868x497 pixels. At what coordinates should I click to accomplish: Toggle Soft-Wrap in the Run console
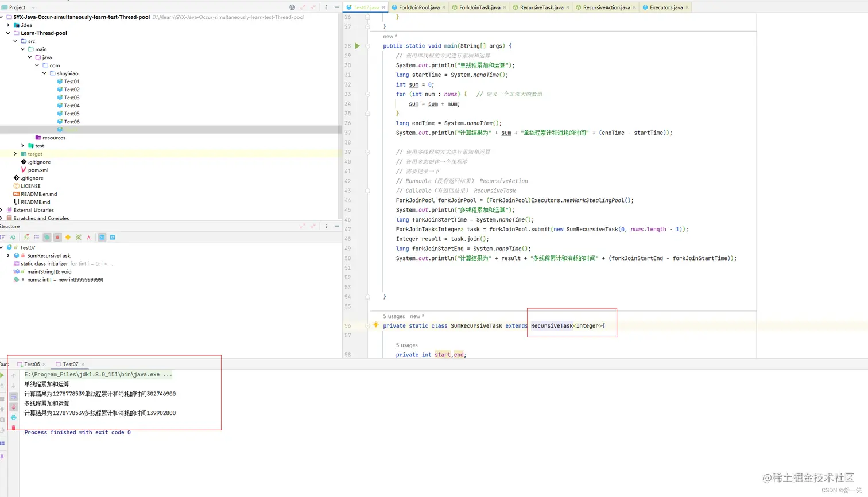pos(14,397)
